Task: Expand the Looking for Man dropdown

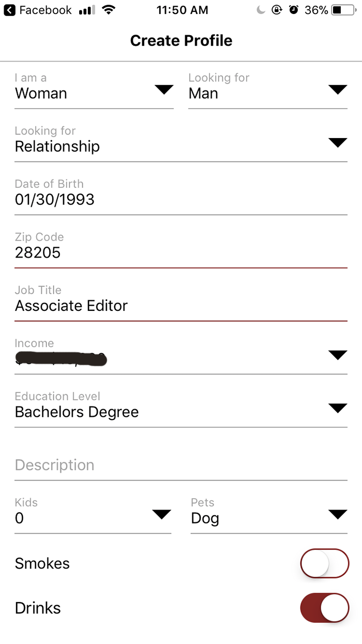Action: pyautogui.click(x=338, y=90)
